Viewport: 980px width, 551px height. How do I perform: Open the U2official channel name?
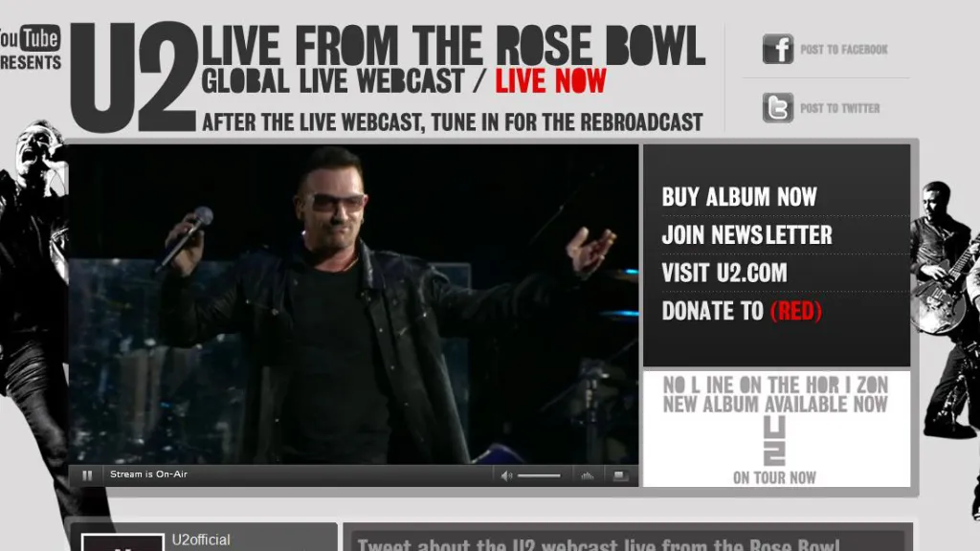(201, 540)
